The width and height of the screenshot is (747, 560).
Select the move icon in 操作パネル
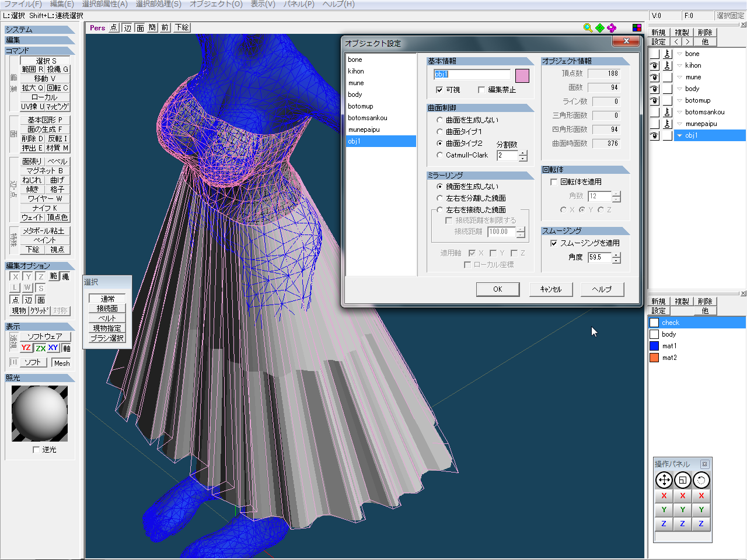click(x=664, y=480)
